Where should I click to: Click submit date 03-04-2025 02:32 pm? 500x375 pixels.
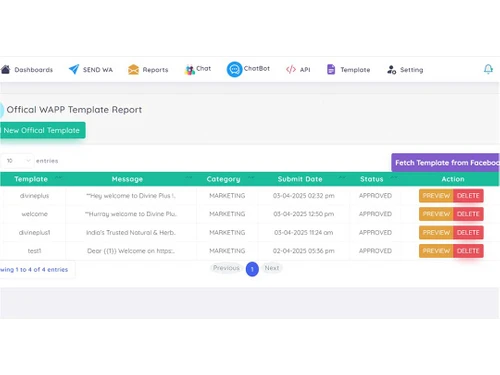pos(304,196)
